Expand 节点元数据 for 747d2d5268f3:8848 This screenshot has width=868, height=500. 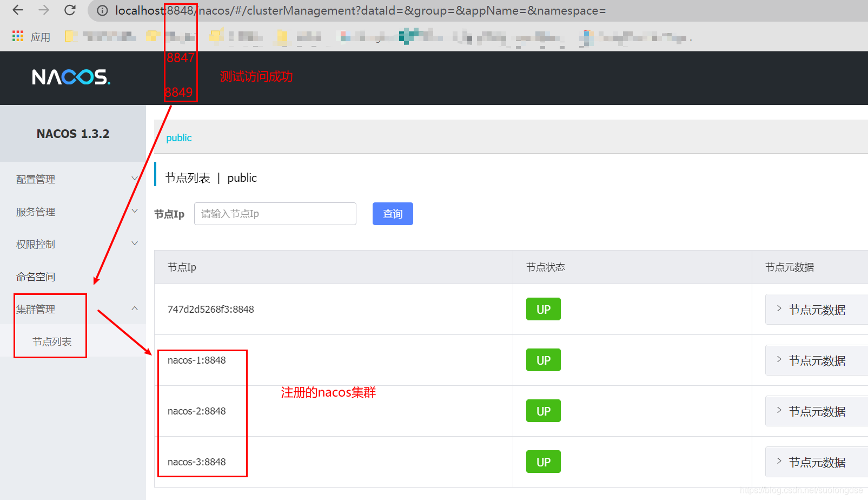pyautogui.click(x=817, y=310)
